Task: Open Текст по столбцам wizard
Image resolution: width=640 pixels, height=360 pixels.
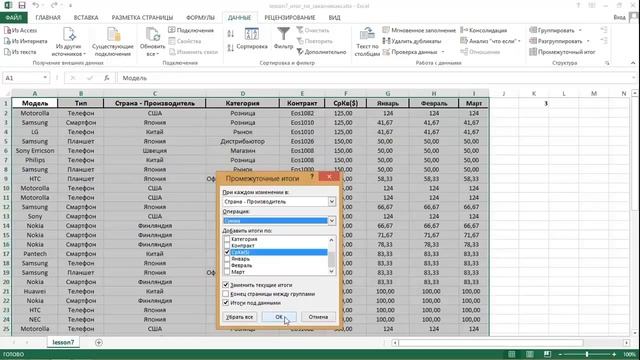Action: pyautogui.click(x=367, y=42)
